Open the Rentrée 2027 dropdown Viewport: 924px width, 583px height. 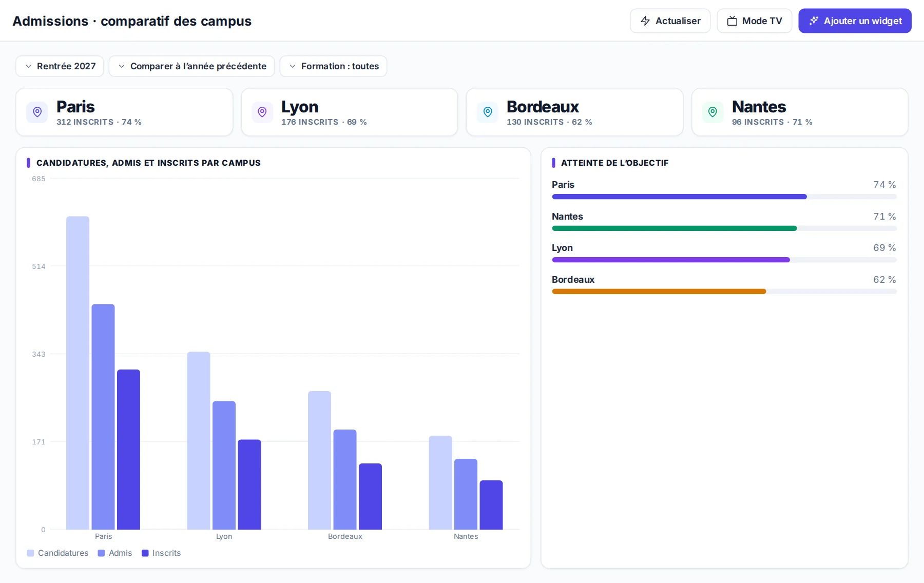point(60,66)
